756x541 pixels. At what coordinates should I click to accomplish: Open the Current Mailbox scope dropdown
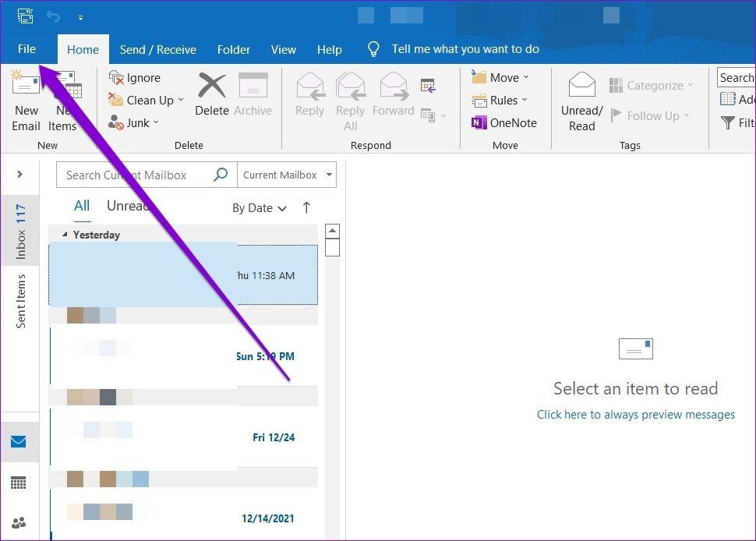pos(286,175)
